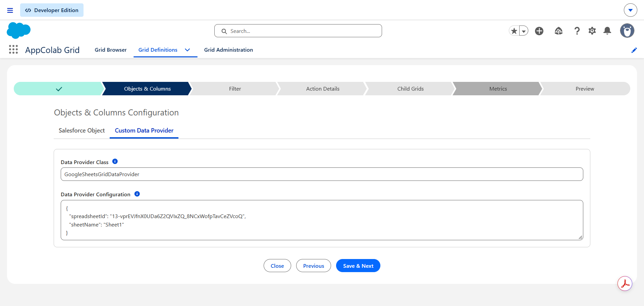Expand the Grid Definitions chevron menu
The height and width of the screenshot is (306, 644).
click(187, 50)
